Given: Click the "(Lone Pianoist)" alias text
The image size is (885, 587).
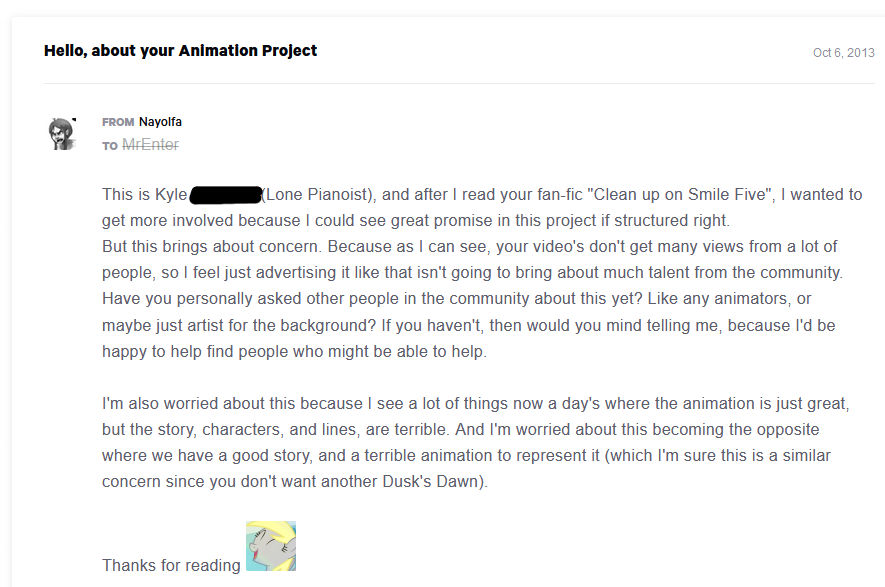Looking at the screenshot, I should coord(318,195).
